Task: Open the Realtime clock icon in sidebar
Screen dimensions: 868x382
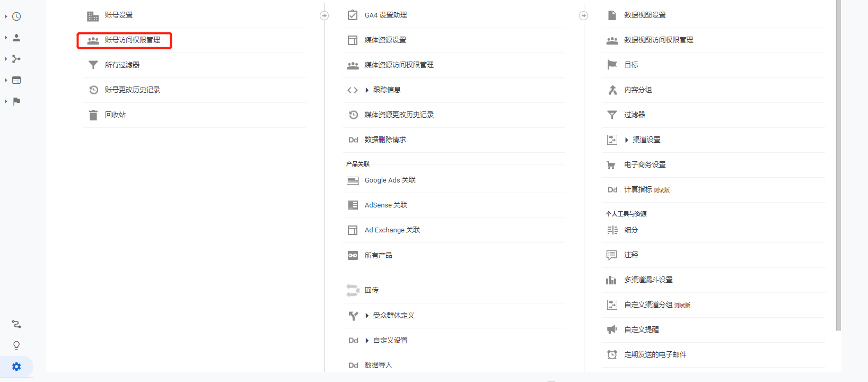Action: point(16,16)
